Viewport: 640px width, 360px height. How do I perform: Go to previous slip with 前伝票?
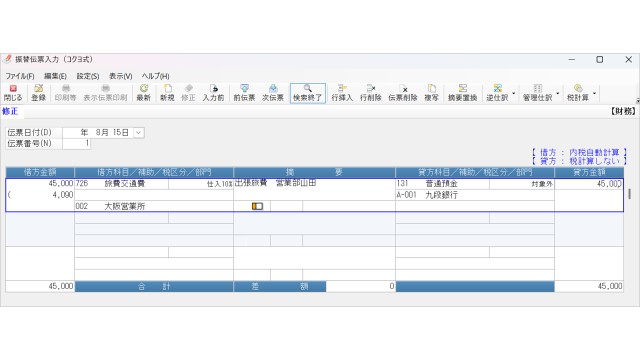(244, 93)
